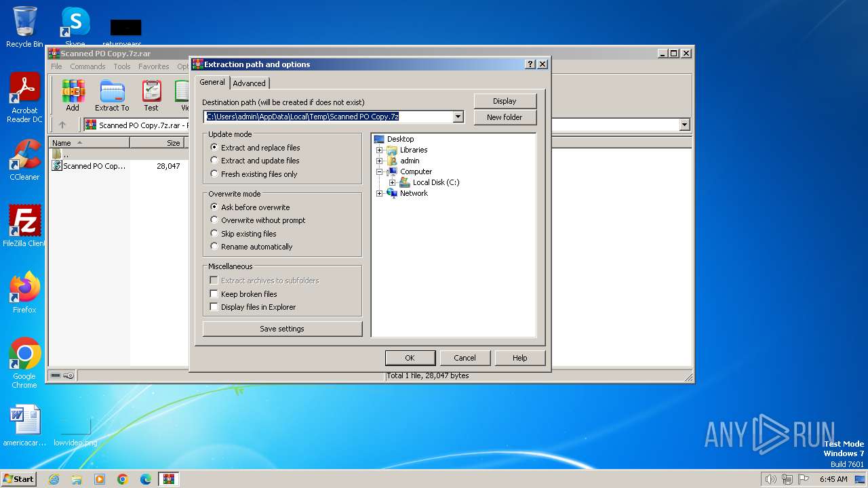
Task: Click the Start button
Action: 19,479
